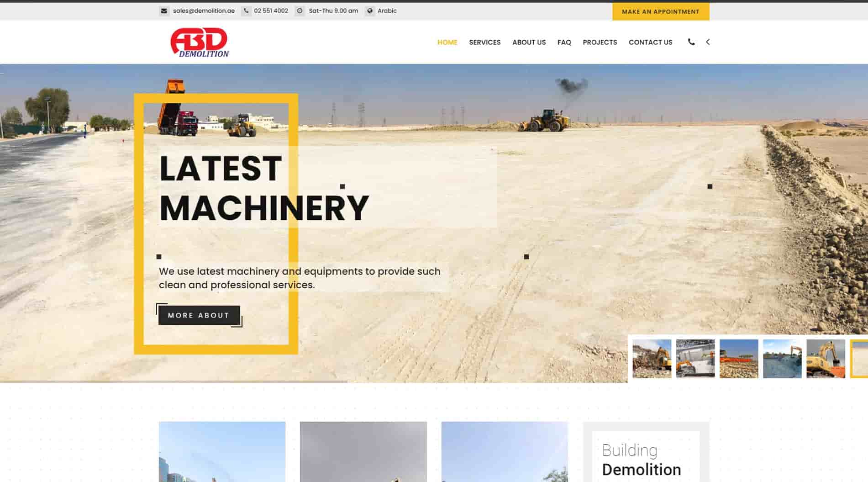Screen dimensions: 868x482
Task: Select third slider thumbnail with orange barrier
Action: (738, 359)
